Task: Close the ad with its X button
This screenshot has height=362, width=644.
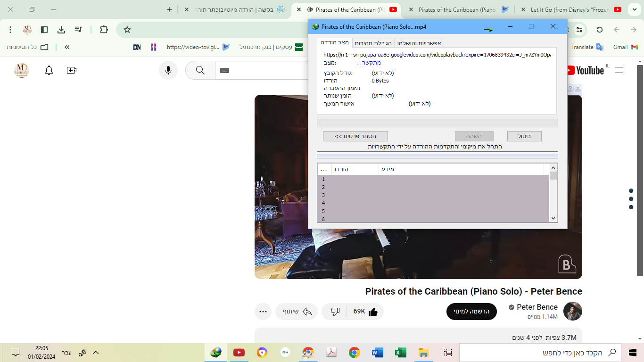Action: (x=578, y=88)
